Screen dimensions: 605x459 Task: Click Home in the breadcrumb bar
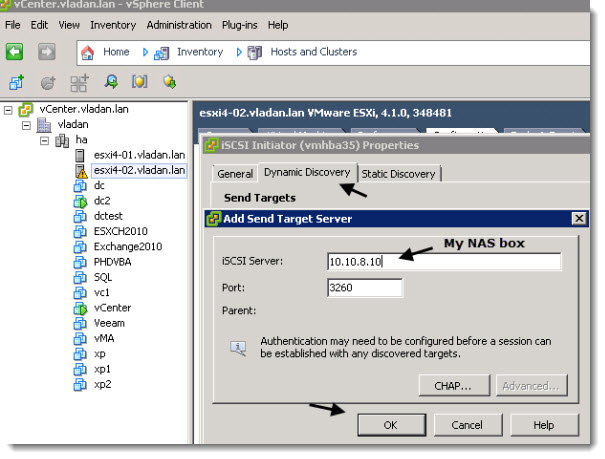(x=116, y=52)
